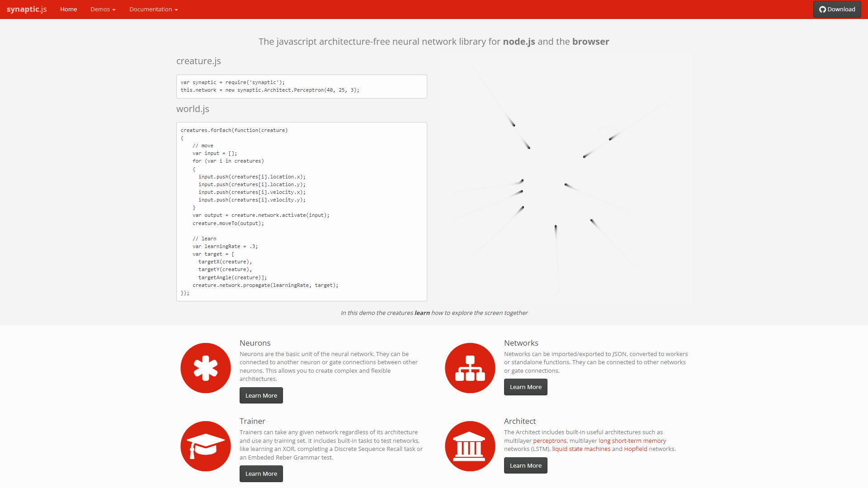Screen dimensions: 868x488
Task: Click the Neurons asterisk icon
Action: (205, 367)
